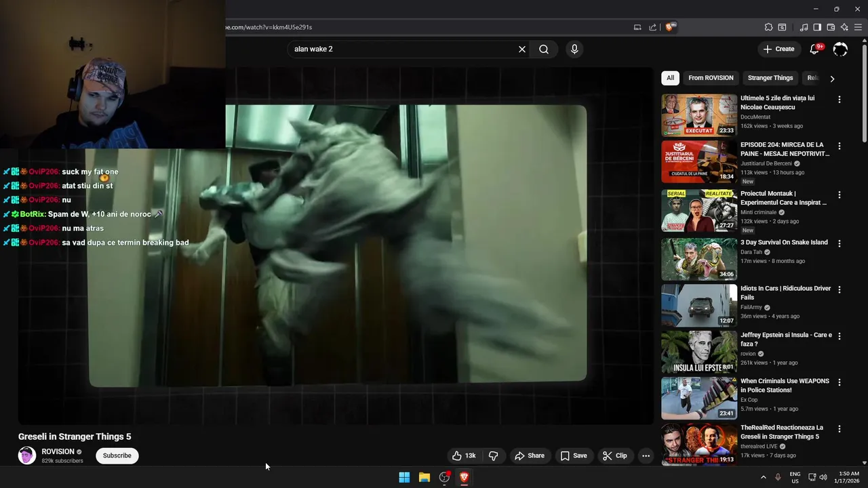868x488 pixels.
Task: Open more actions three-dot menu under video
Action: (646, 455)
